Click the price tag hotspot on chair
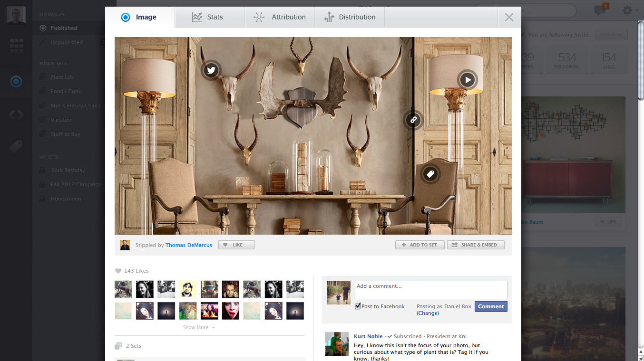644x361 pixels. pos(430,174)
